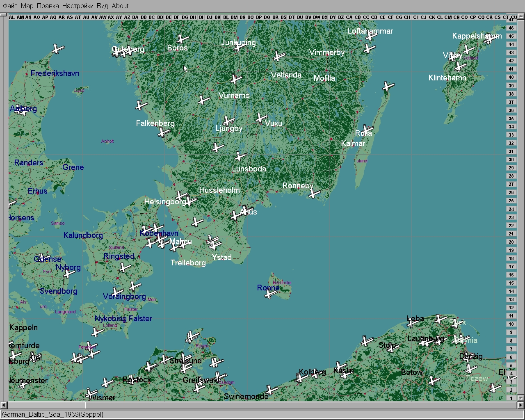The height and width of the screenshot is (420, 525).
Task: Click the horizontal scrollbar left arrow
Action: coord(4,405)
